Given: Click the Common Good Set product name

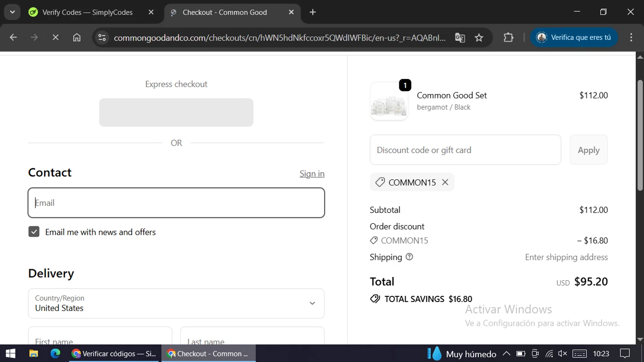Looking at the screenshot, I should 452,95.
